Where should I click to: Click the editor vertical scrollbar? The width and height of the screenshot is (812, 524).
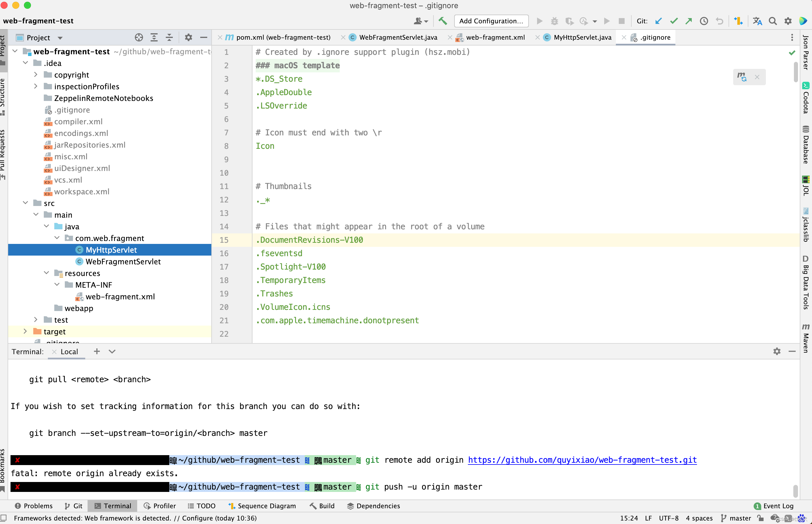pos(795,71)
